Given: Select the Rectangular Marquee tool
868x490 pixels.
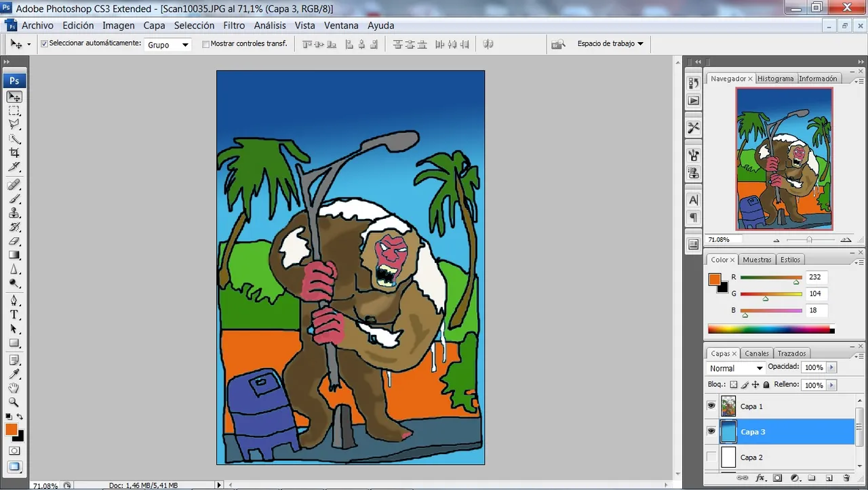Looking at the screenshot, I should [x=14, y=110].
